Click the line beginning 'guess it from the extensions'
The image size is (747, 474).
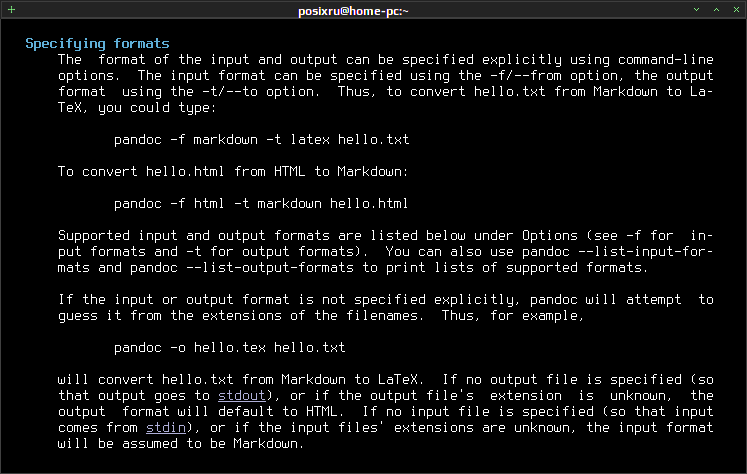pos(321,315)
